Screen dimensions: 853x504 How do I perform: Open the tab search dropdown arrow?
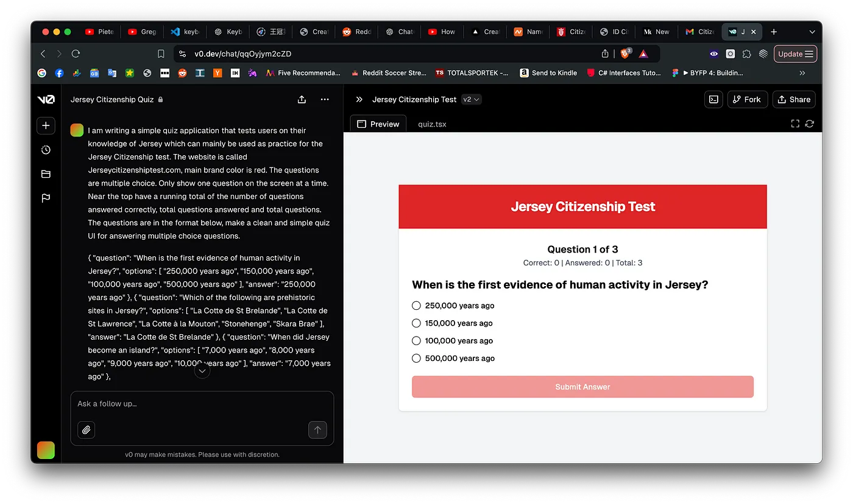[x=812, y=32]
